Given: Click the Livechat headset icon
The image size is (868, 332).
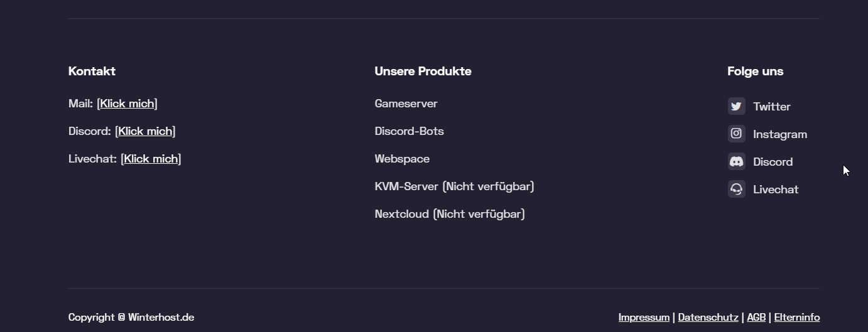Looking at the screenshot, I should pyautogui.click(x=736, y=189).
